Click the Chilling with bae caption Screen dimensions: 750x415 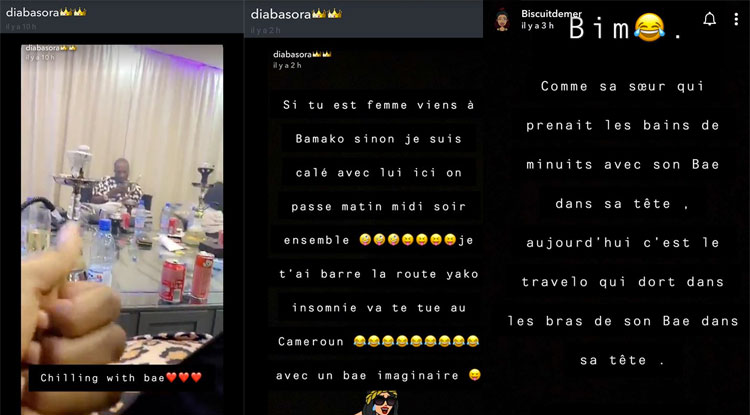point(121,378)
